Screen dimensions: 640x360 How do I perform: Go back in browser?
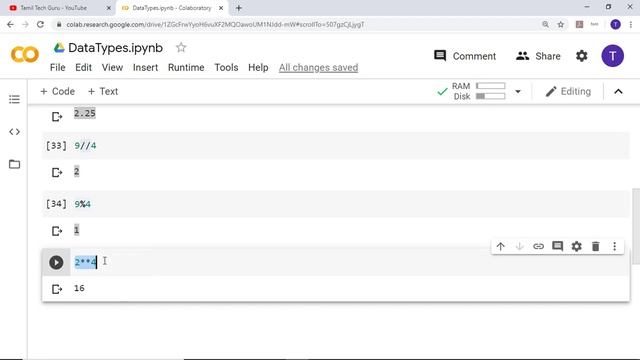[11, 24]
